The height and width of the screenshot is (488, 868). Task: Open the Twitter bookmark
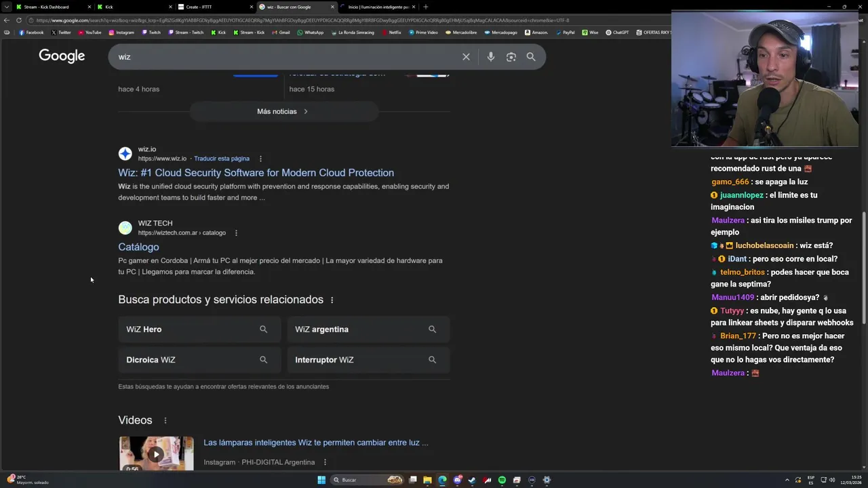coord(61,33)
